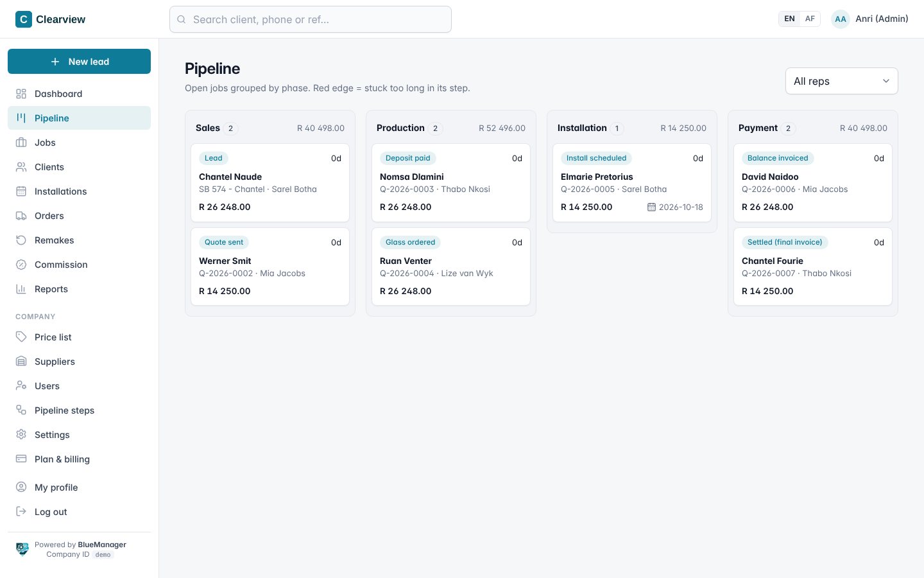Go to the Clients page

coord(79,167)
